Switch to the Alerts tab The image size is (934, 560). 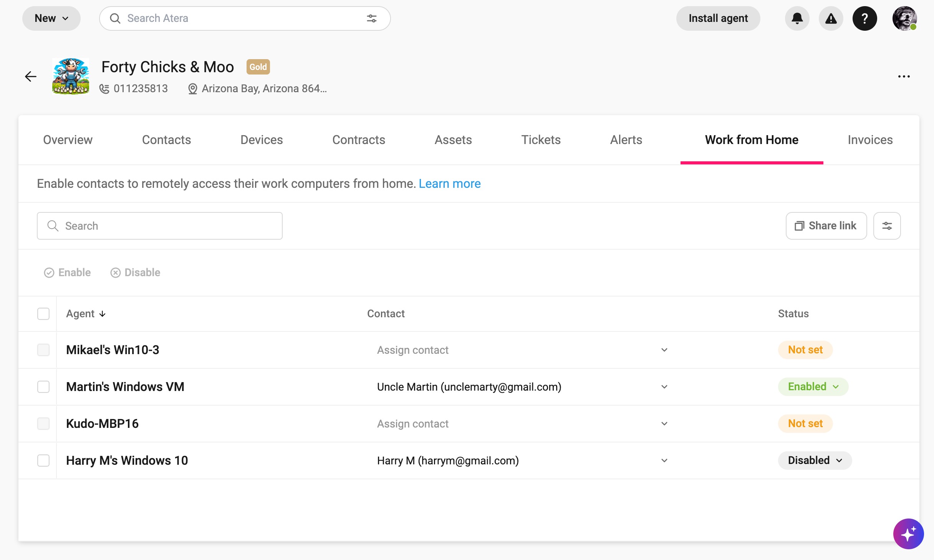(626, 140)
